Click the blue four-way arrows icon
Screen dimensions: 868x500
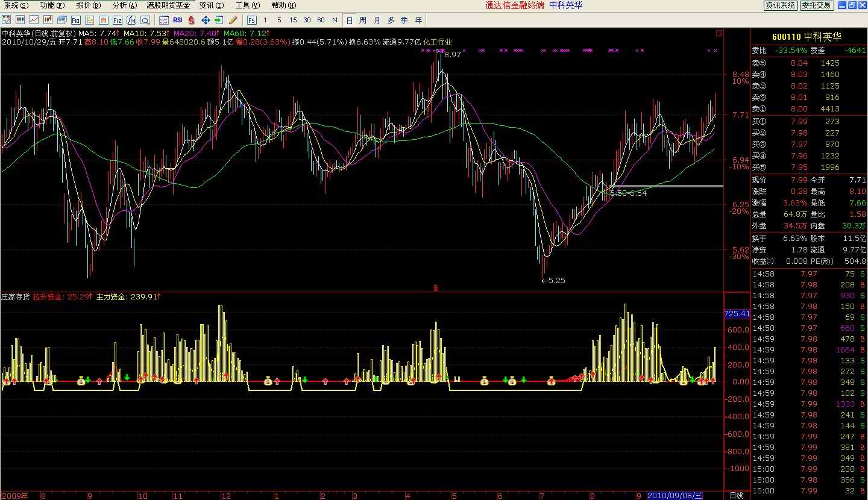pyautogui.click(x=205, y=20)
